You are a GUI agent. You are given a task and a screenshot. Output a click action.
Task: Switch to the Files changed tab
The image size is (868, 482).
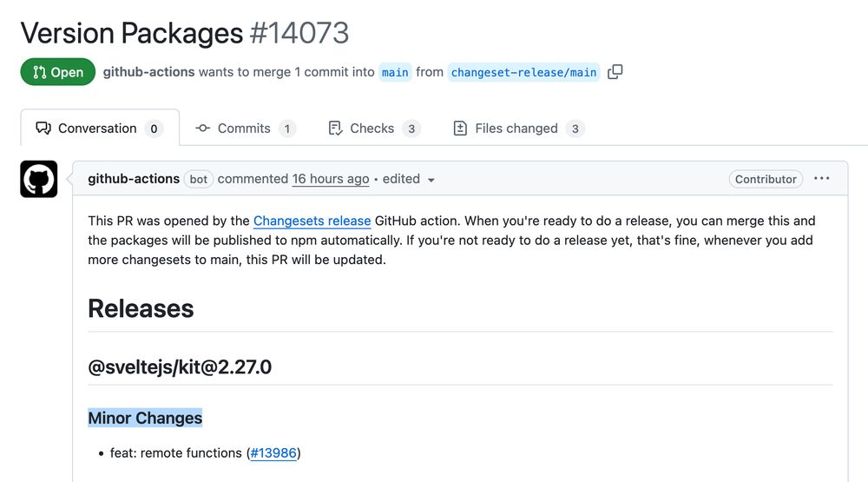tap(518, 128)
